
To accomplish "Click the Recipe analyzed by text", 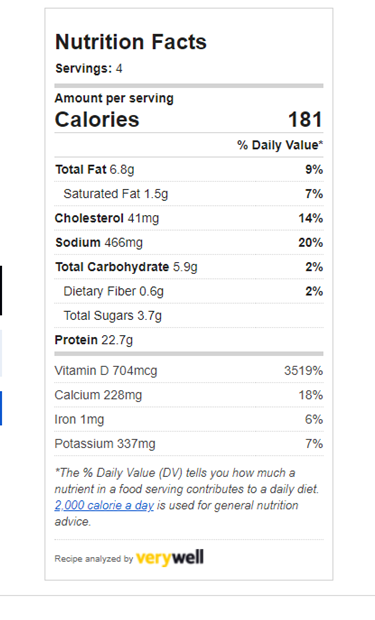I will pyautogui.click(x=94, y=559).
